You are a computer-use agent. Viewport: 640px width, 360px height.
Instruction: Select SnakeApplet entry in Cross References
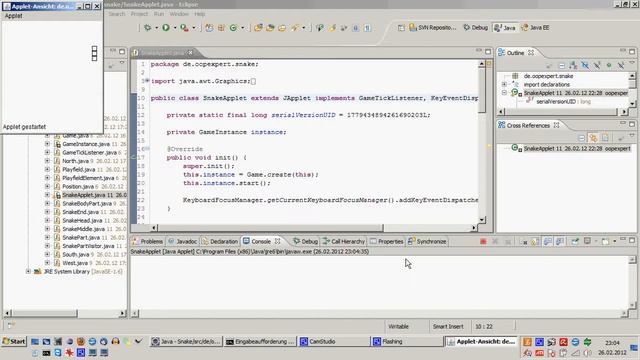pos(577,149)
